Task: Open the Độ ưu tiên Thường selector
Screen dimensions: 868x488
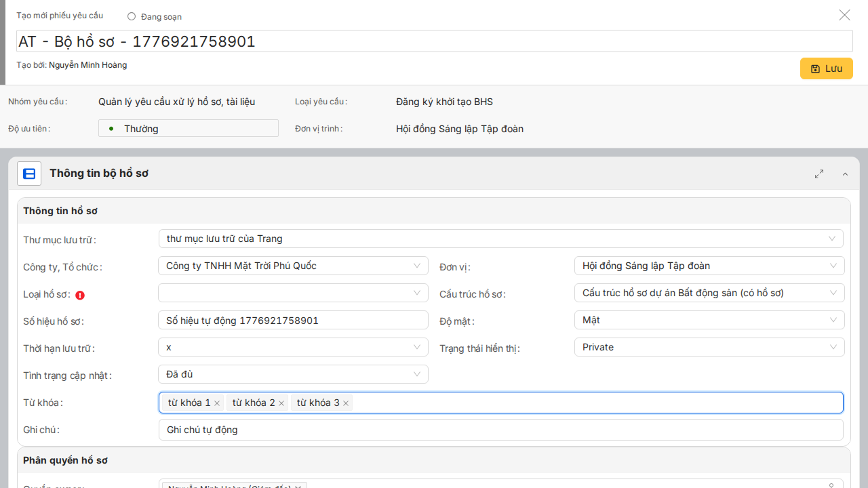Action: click(x=188, y=128)
